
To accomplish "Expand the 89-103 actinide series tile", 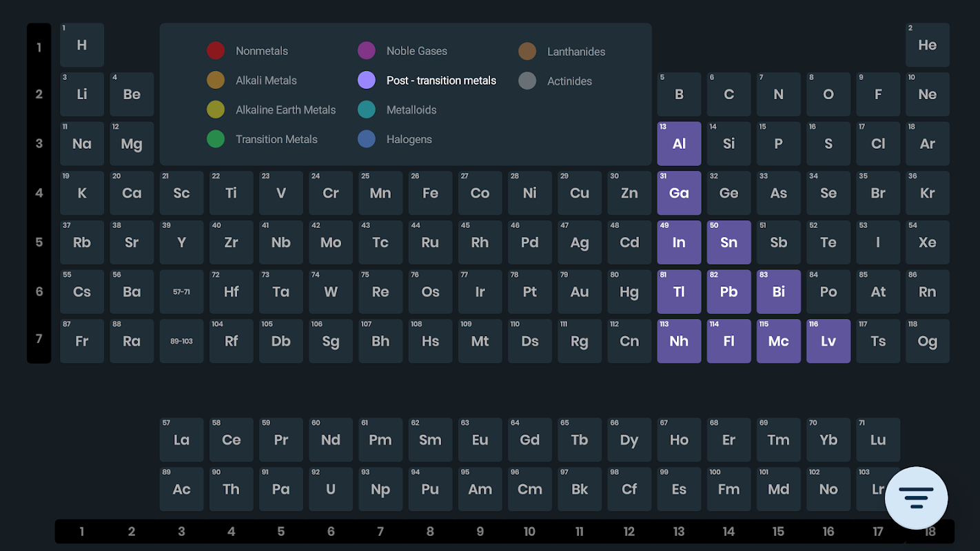I will (181, 341).
